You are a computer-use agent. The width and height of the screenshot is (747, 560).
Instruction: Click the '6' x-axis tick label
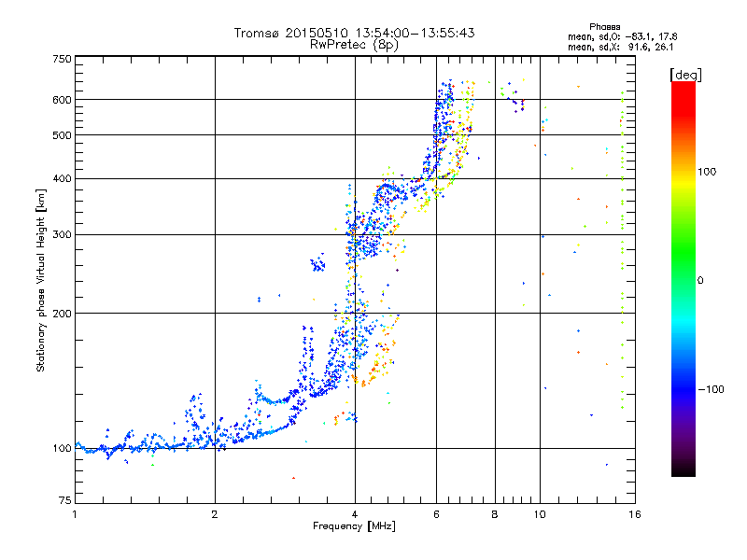click(436, 514)
